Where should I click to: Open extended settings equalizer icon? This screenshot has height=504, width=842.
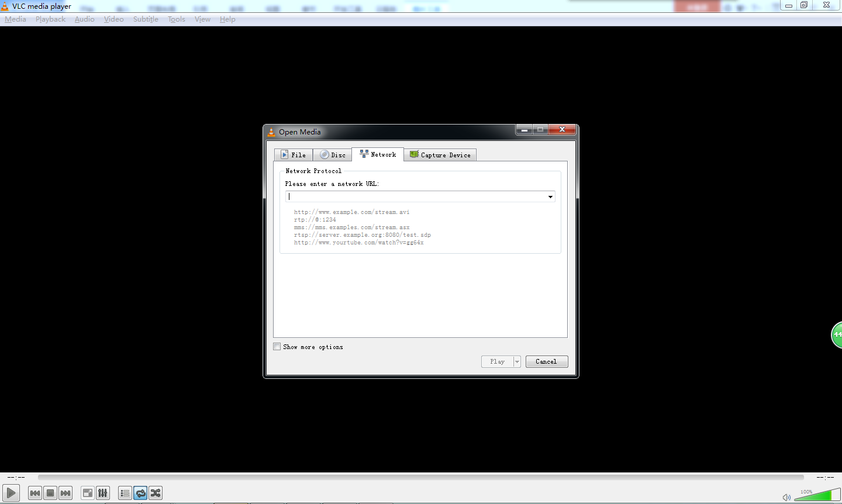click(x=103, y=493)
